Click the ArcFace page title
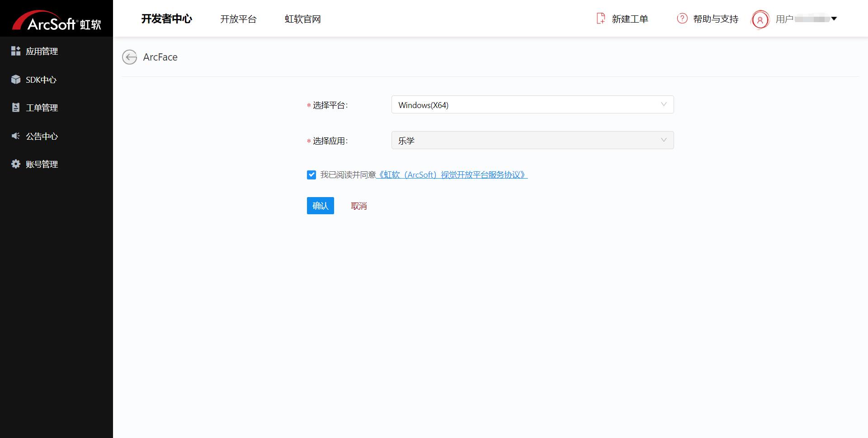 click(160, 57)
